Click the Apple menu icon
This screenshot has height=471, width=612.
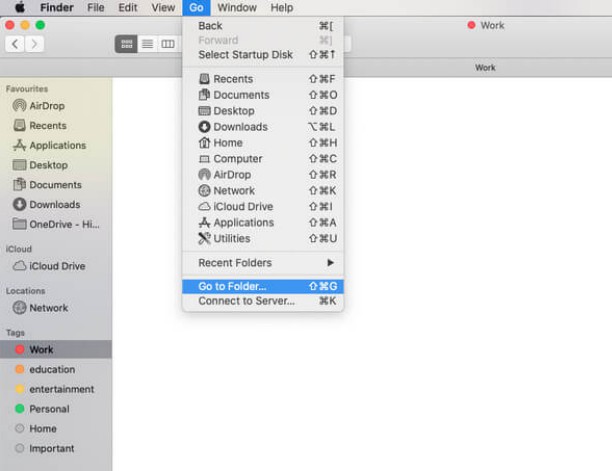(x=19, y=7)
